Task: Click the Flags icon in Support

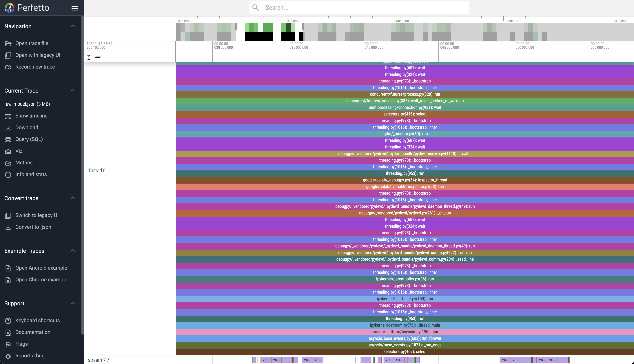Action: point(8,344)
